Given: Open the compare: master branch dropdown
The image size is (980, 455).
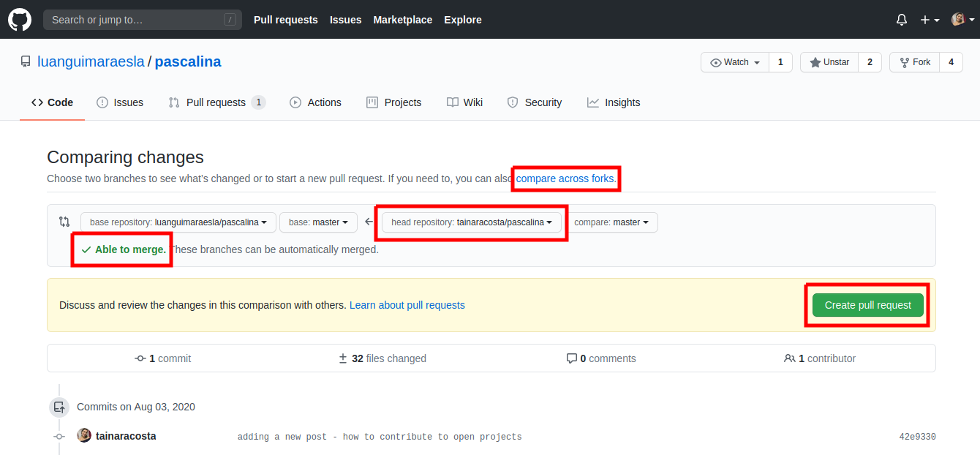Looking at the screenshot, I should click(x=611, y=222).
